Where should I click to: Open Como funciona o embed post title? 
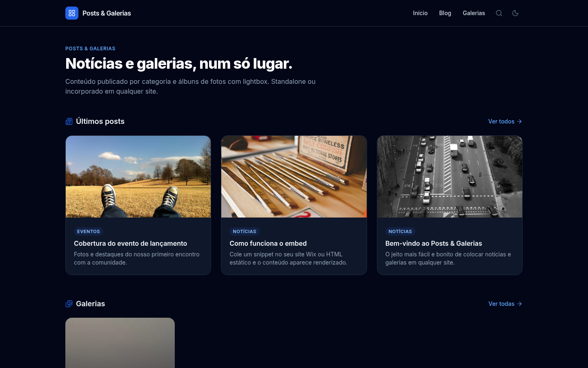(x=268, y=243)
